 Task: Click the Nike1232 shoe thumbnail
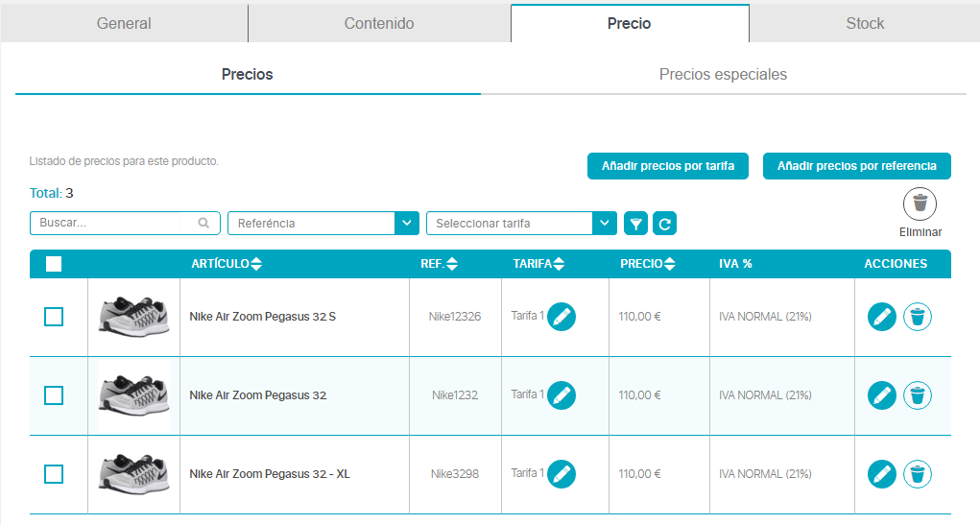pos(133,395)
